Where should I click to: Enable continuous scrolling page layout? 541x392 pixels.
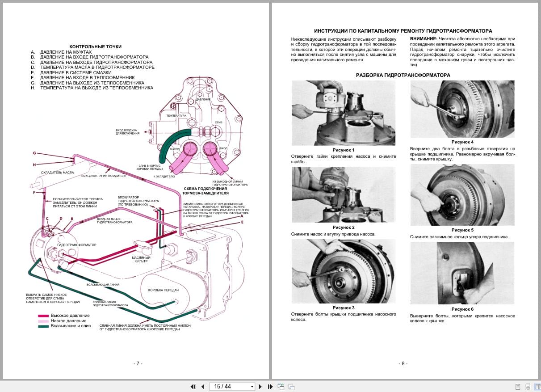(528, 386)
